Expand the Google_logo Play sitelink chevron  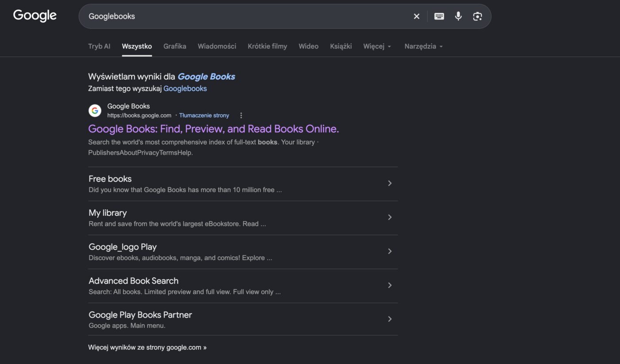pyautogui.click(x=390, y=251)
